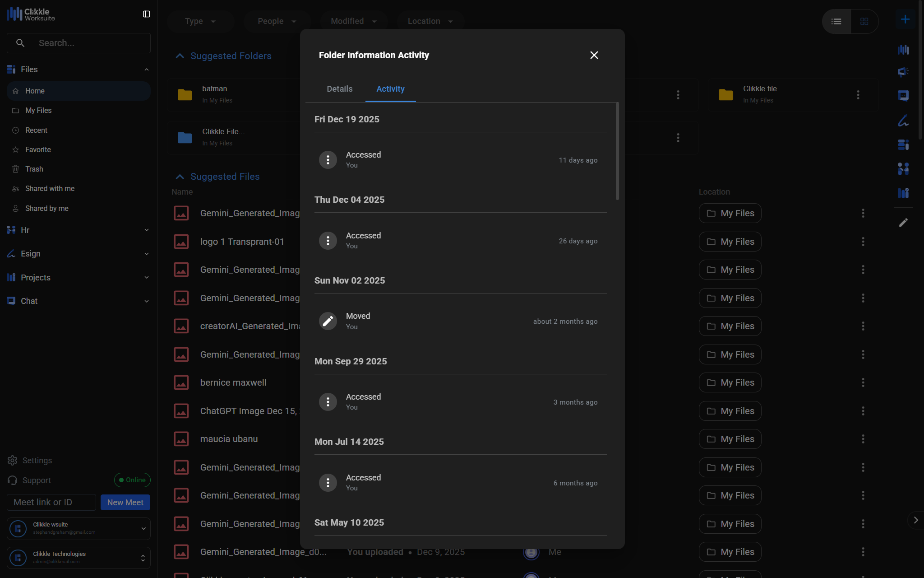The height and width of the screenshot is (578, 924).
Task: Select the Activity tab
Action: [x=390, y=89]
